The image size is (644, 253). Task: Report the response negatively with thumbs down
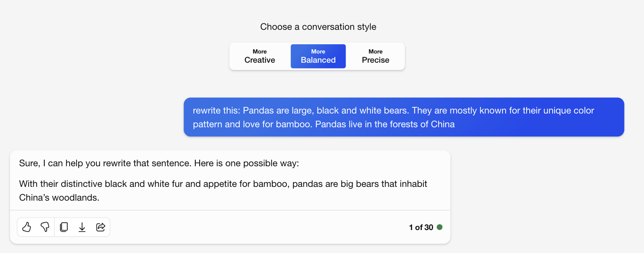[x=45, y=227]
